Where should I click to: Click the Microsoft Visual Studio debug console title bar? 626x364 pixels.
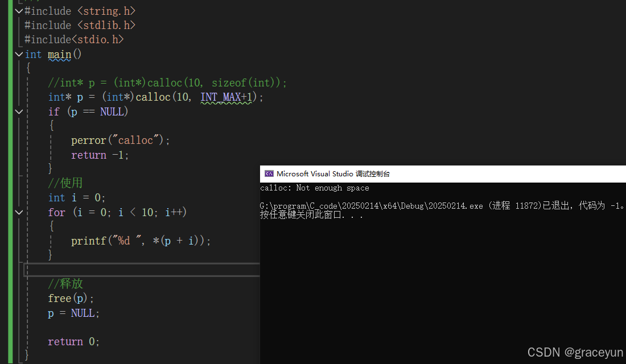[x=443, y=173]
